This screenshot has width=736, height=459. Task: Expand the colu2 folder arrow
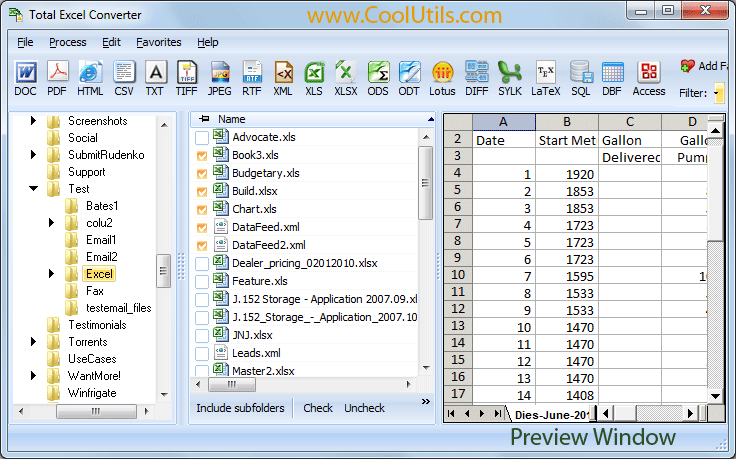(52, 222)
